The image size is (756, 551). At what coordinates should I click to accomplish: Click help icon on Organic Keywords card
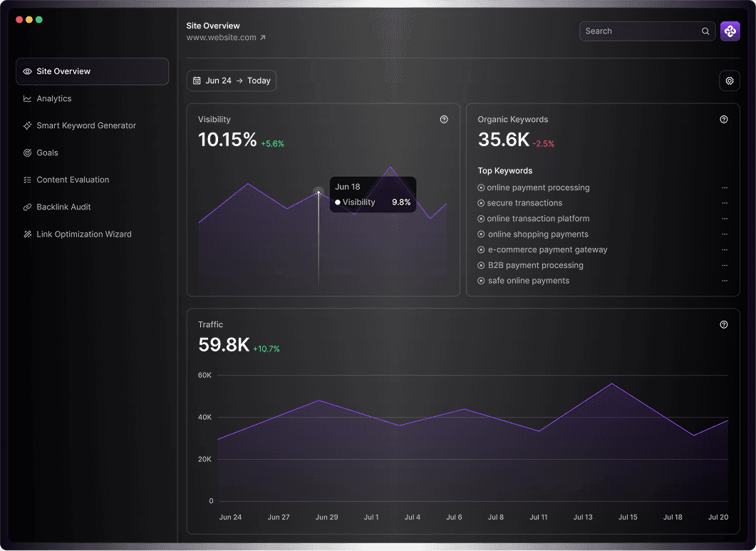724,120
